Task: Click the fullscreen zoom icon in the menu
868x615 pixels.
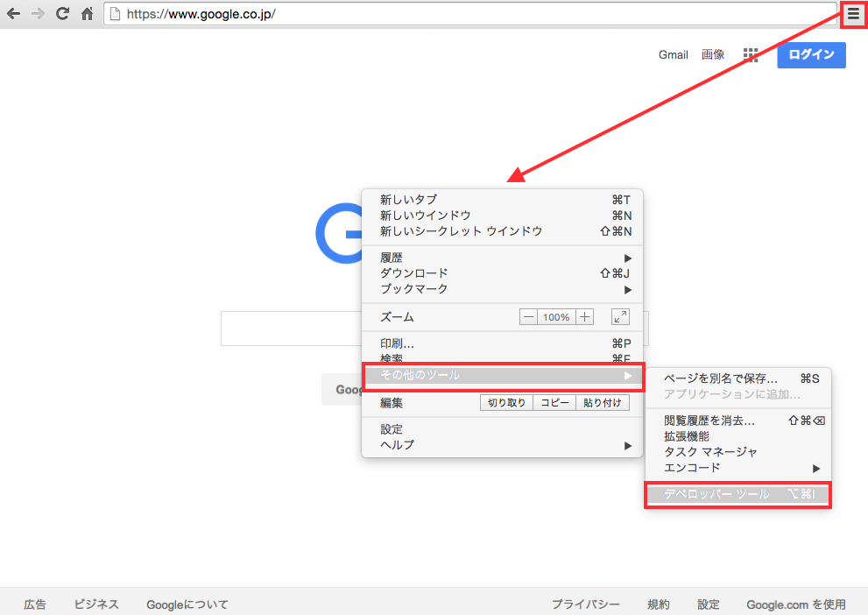Action: pyautogui.click(x=621, y=316)
